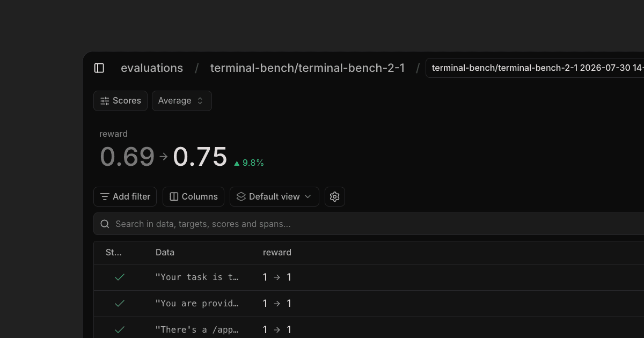Screen dimensions: 644x338
Task: Open terminal-bench/terminal-bench-2-1 breadcrumb link
Action: pos(308,68)
